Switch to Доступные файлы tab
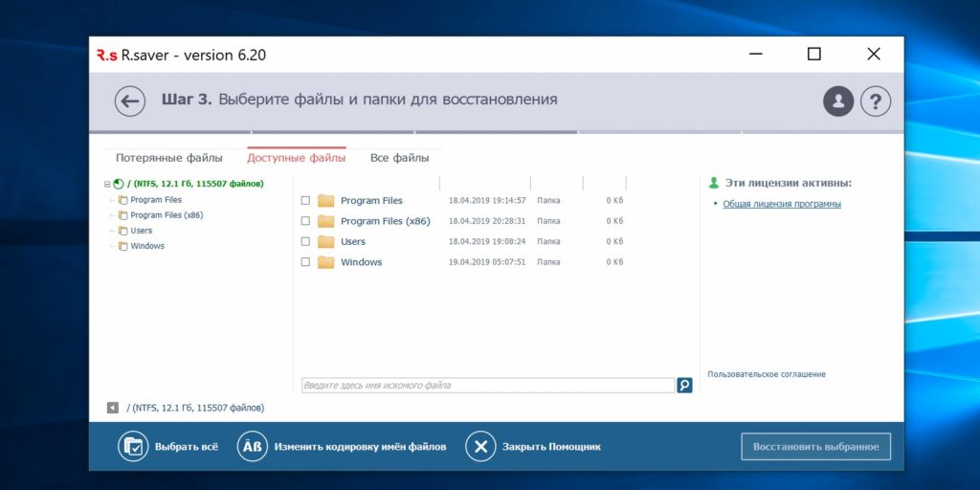The height and width of the screenshot is (490, 980). [297, 158]
